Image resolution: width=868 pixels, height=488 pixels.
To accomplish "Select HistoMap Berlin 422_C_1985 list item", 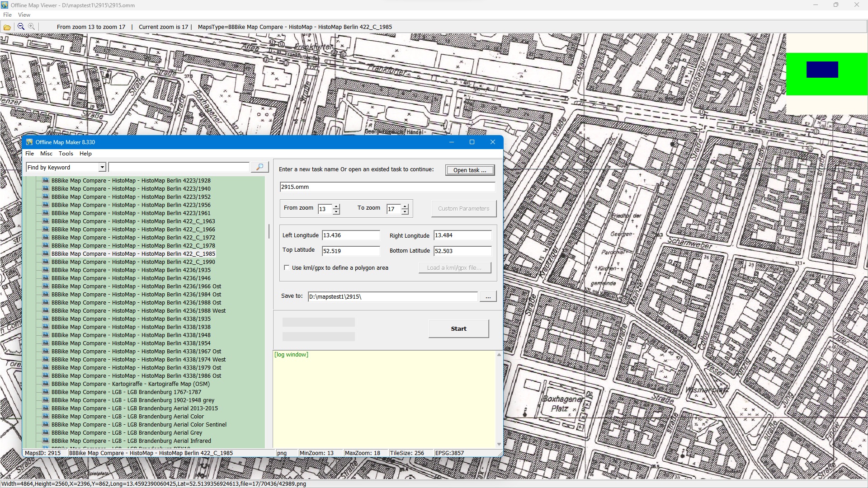I will [x=133, y=253].
